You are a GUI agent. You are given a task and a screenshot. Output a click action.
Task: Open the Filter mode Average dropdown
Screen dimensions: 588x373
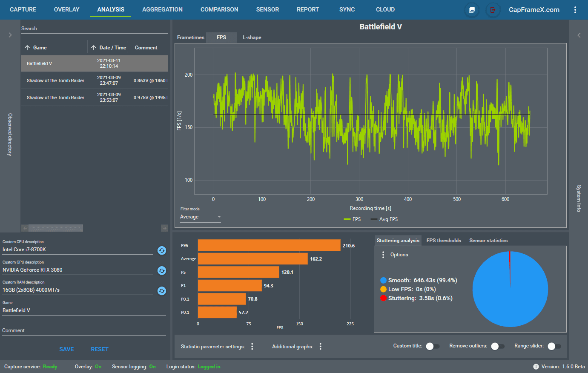tap(201, 217)
